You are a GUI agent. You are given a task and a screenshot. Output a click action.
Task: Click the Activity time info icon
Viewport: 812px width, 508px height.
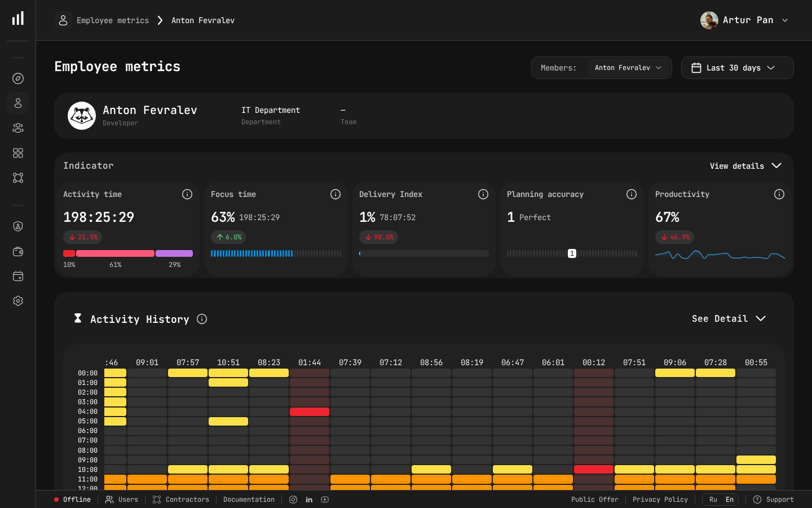coord(187,194)
